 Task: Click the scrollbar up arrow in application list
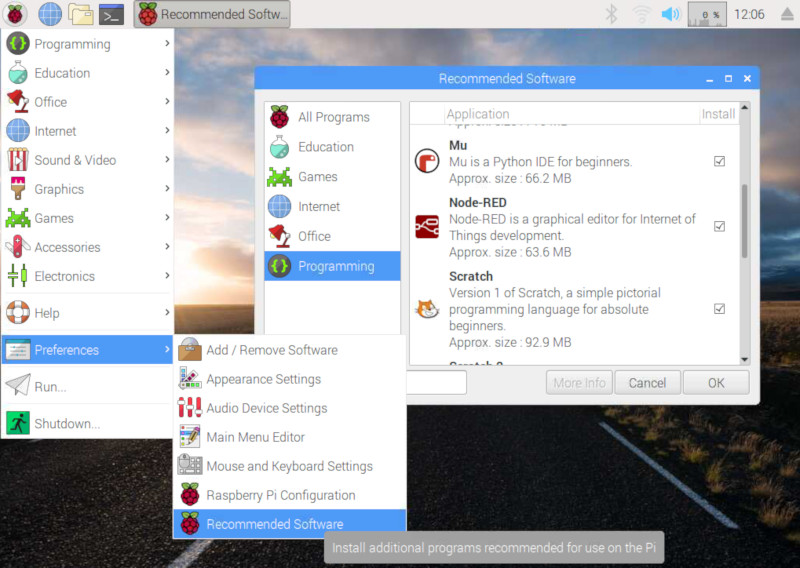(744, 107)
